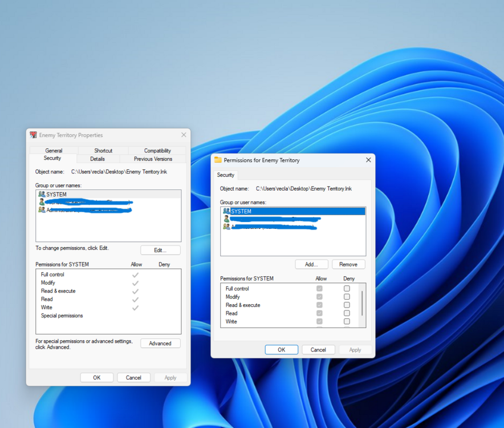Switch to the Shortcut tab
Image resolution: width=504 pixels, height=428 pixels.
pos(103,150)
